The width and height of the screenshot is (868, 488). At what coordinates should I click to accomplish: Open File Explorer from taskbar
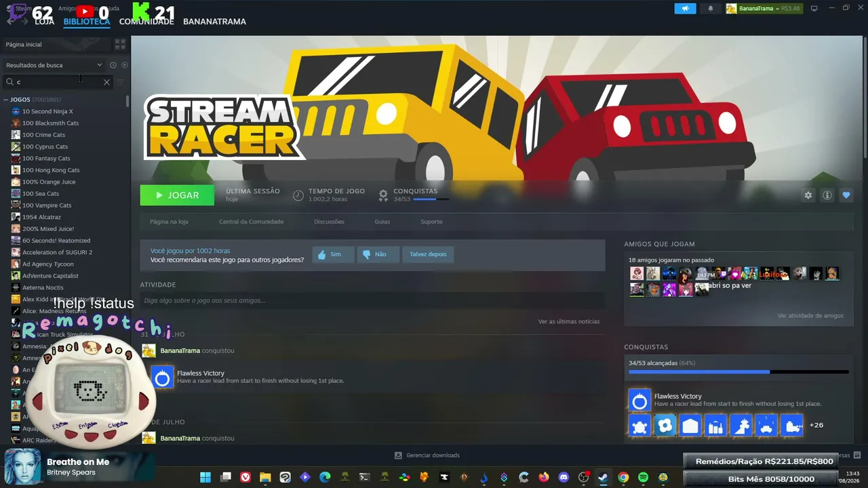click(x=265, y=477)
